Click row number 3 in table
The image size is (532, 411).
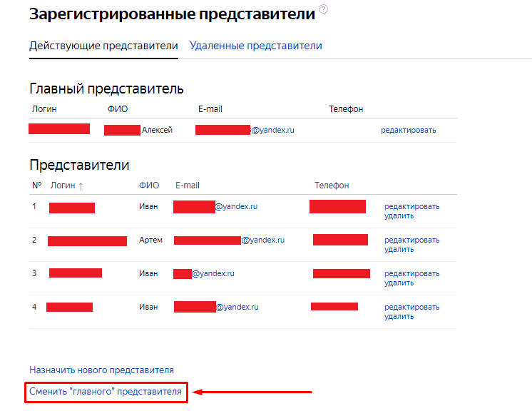[34, 273]
